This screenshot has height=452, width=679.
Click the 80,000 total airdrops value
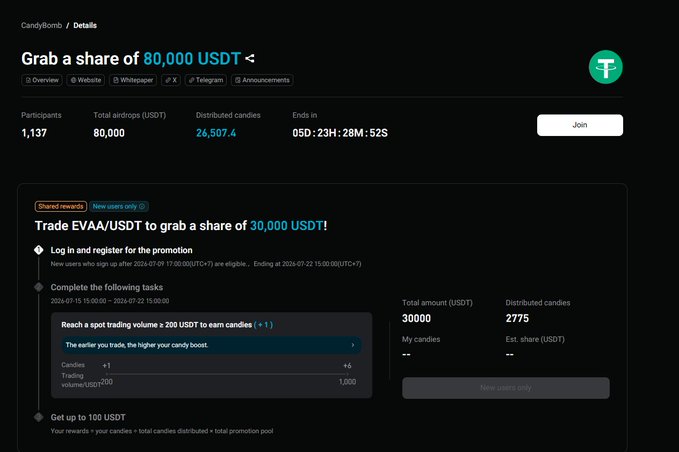(x=109, y=133)
